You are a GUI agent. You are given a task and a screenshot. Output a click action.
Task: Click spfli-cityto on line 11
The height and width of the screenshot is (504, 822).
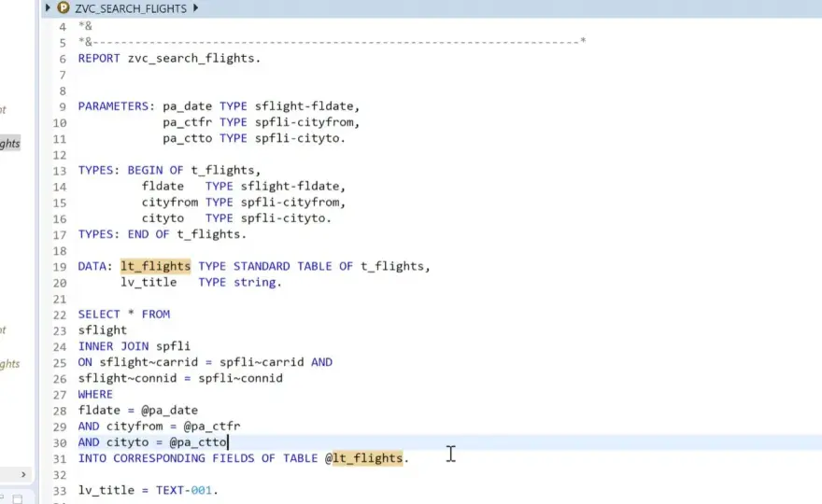pos(297,138)
